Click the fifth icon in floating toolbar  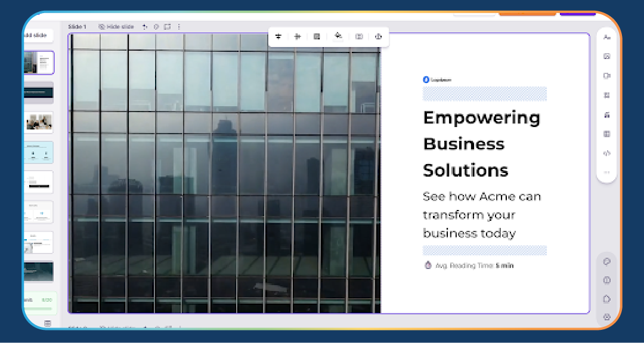click(359, 36)
